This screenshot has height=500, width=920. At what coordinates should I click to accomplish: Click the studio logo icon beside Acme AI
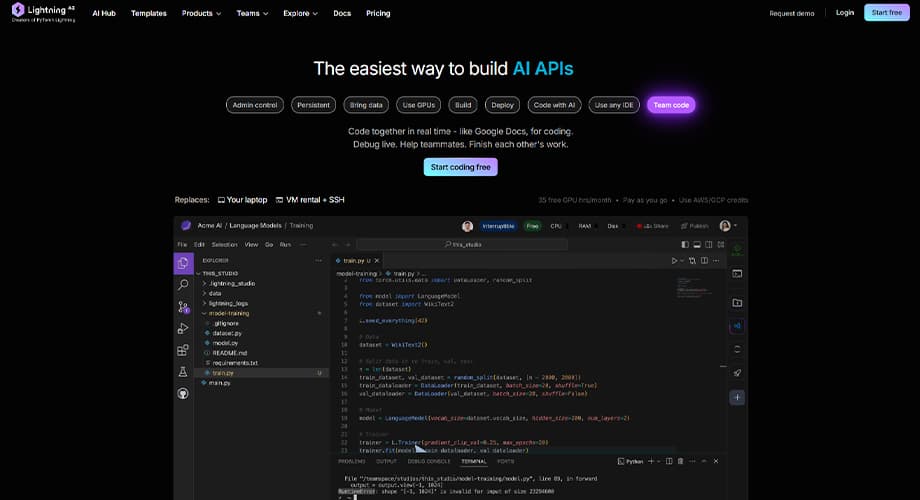[x=185, y=225]
